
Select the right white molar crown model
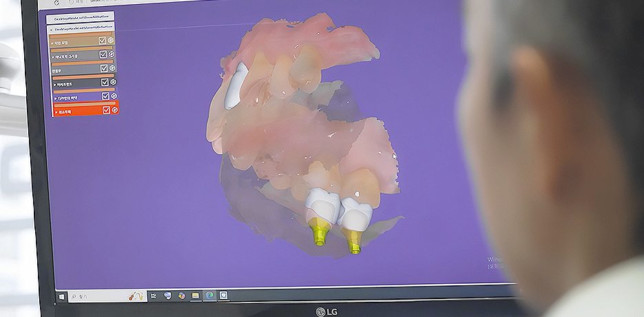(x=355, y=214)
